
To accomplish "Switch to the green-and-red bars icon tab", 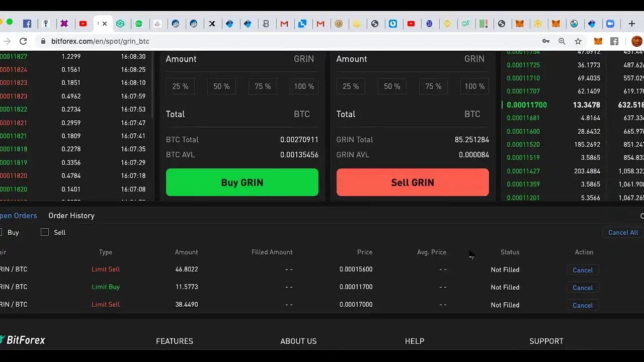I will click(484, 24).
